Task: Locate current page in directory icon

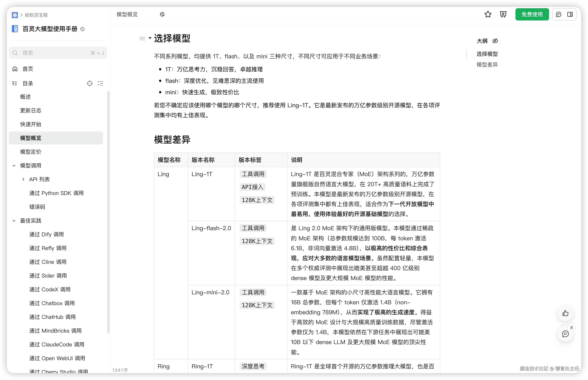Action: coord(90,83)
